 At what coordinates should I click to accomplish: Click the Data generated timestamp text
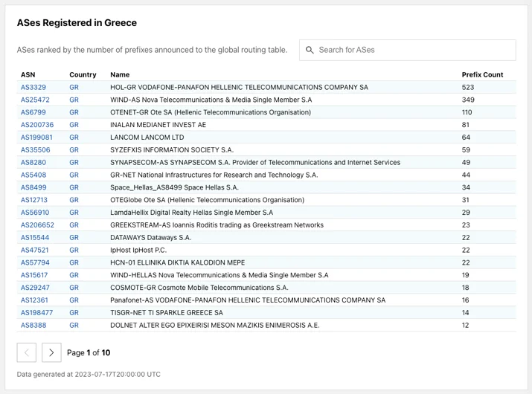[89, 375]
